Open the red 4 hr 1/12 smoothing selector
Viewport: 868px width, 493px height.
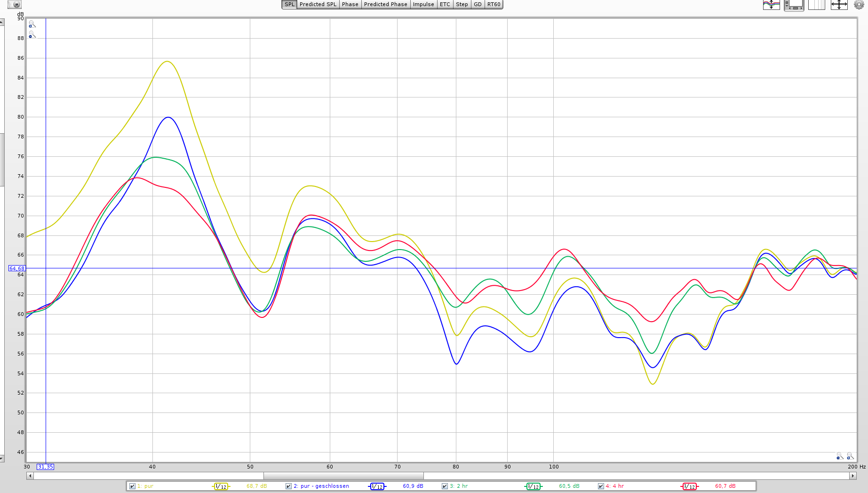click(x=689, y=486)
